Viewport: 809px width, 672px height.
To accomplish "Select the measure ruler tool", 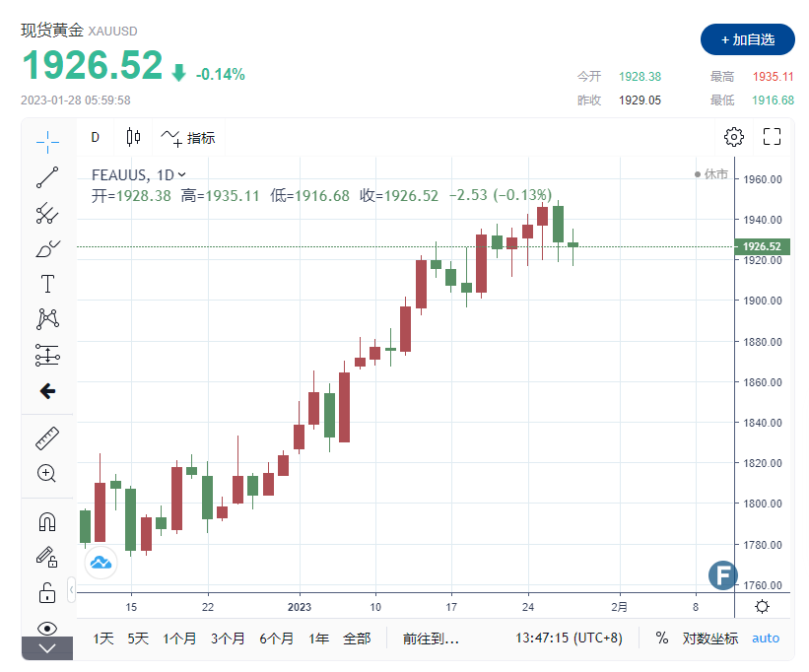I will 46,437.
